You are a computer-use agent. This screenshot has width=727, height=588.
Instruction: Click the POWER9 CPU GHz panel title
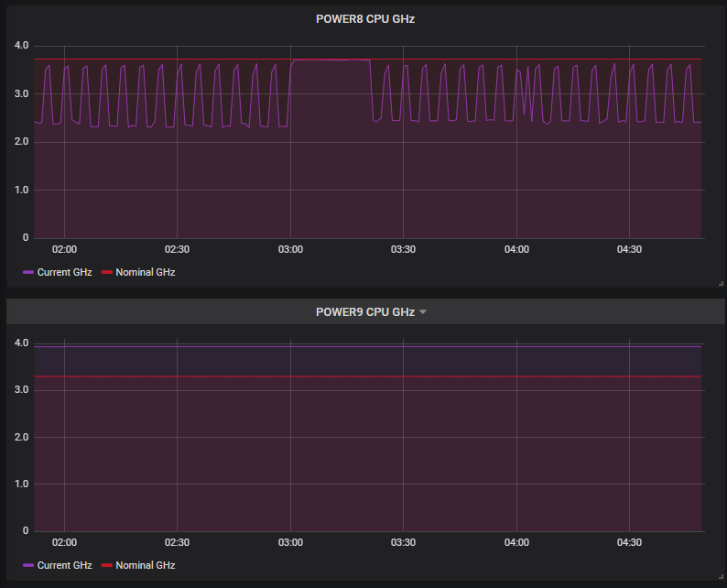tap(365, 312)
